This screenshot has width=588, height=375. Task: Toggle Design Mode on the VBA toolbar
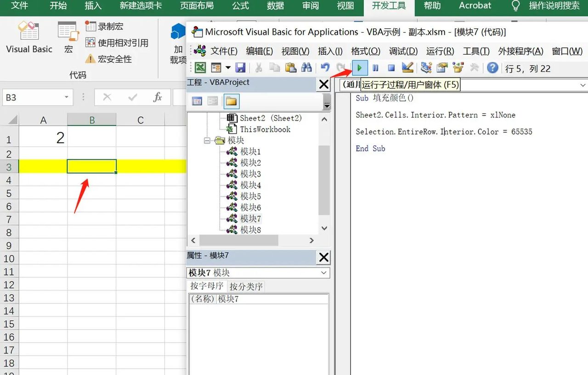[407, 67]
